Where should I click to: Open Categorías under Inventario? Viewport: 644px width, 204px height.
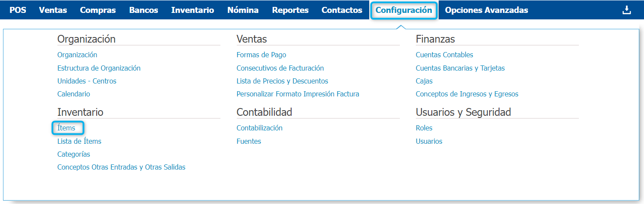(x=74, y=154)
